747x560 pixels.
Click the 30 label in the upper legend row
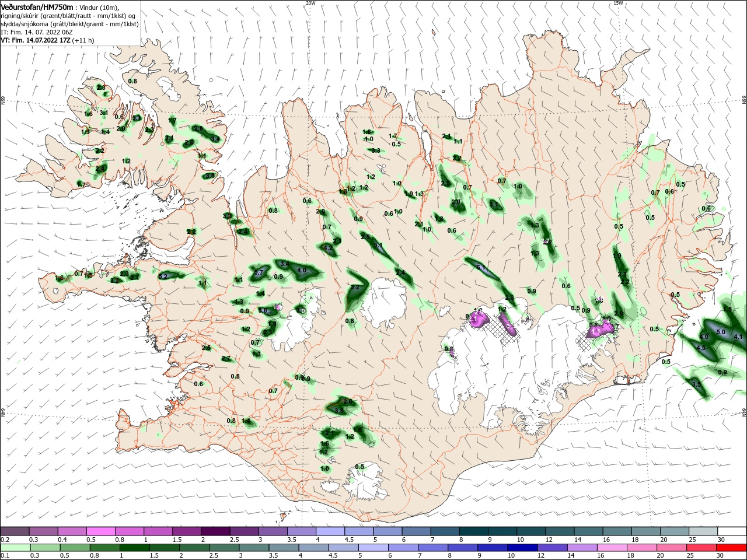(720, 540)
